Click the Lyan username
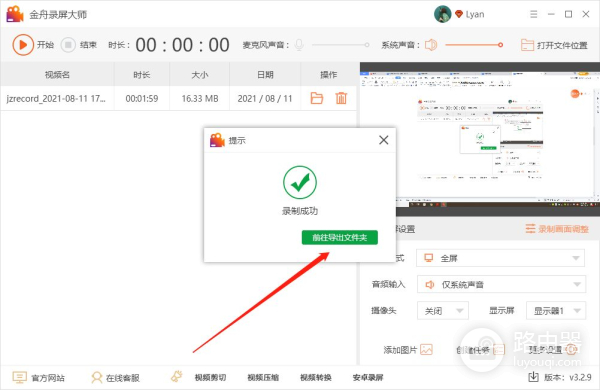This screenshot has height=390, width=600. (x=475, y=15)
